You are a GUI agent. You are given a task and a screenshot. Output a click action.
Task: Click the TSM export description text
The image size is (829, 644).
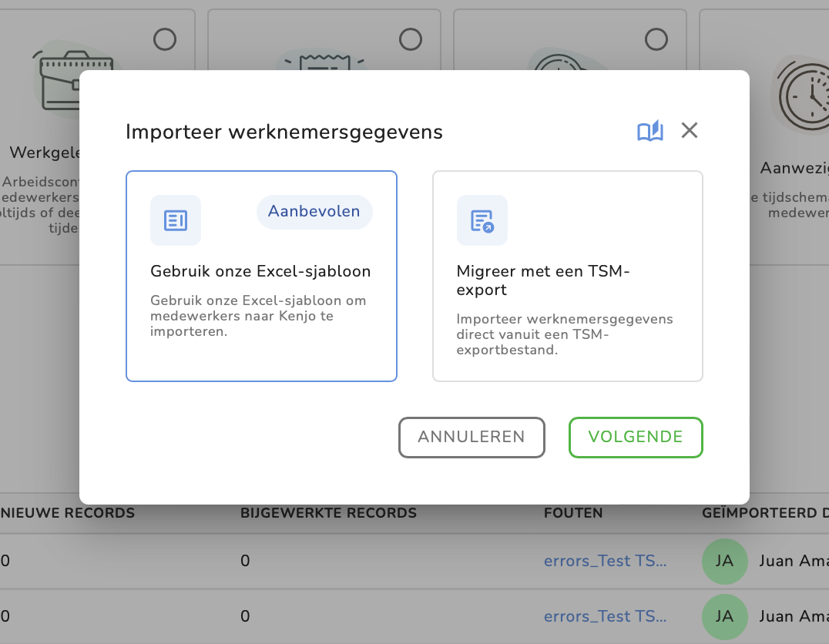pyautogui.click(x=565, y=334)
